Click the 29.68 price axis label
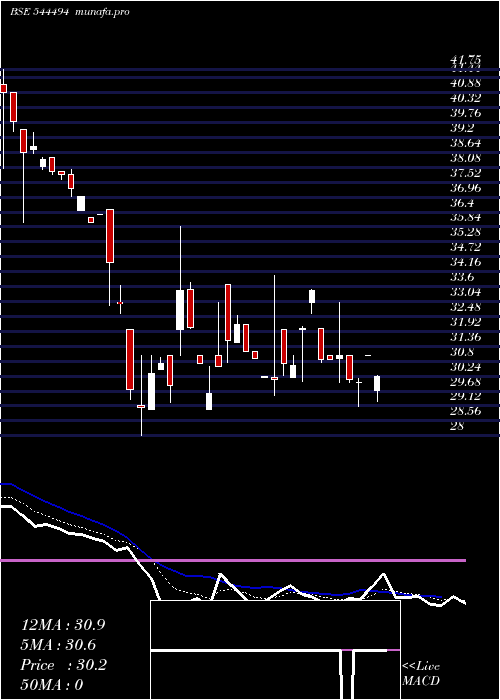The width and height of the screenshot is (500, 700). pos(466,382)
